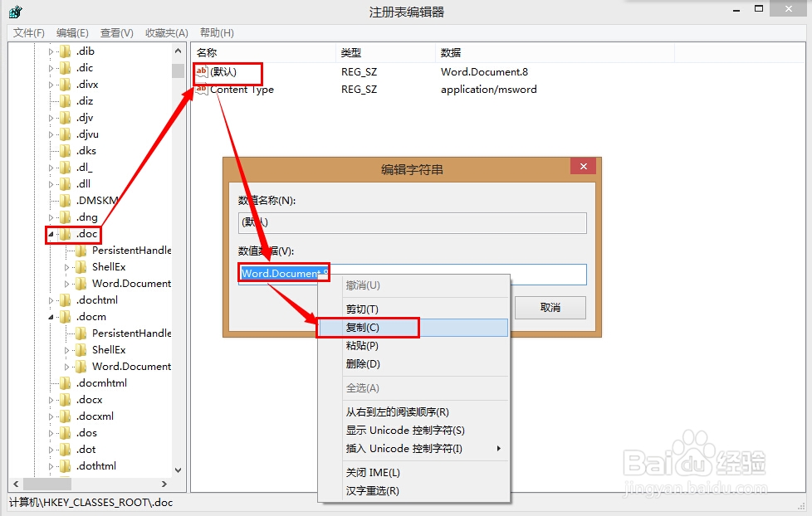The image size is (812, 516).
Task: Click tree vertical scrollbar up arrow
Action: [179, 51]
